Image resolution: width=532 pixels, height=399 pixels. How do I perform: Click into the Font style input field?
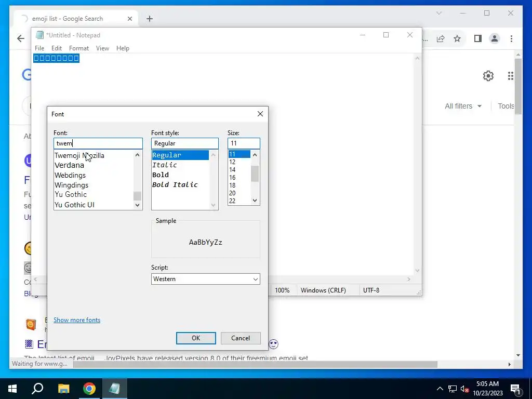point(184,143)
